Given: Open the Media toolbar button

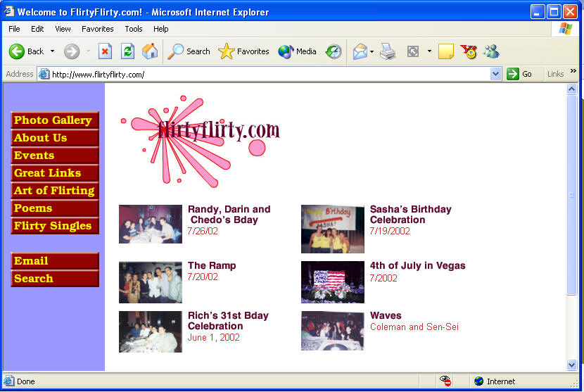Looking at the screenshot, I should (x=297, y=51).
